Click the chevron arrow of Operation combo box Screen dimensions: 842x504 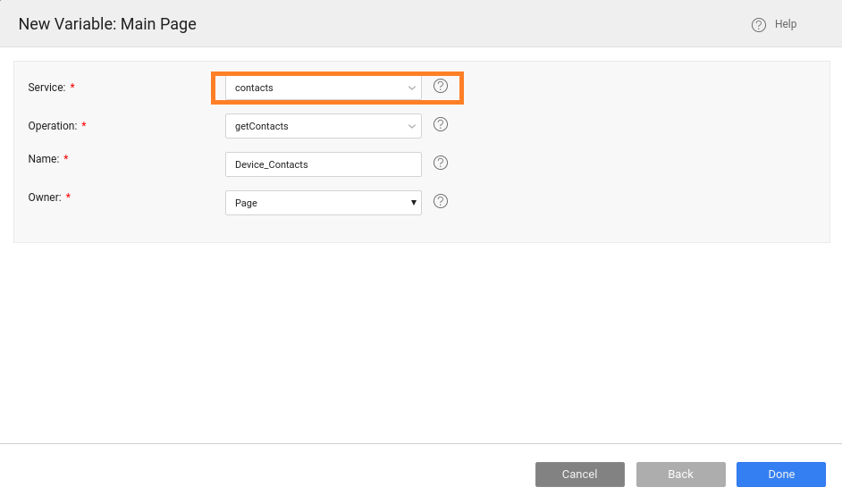click(412, 126)
